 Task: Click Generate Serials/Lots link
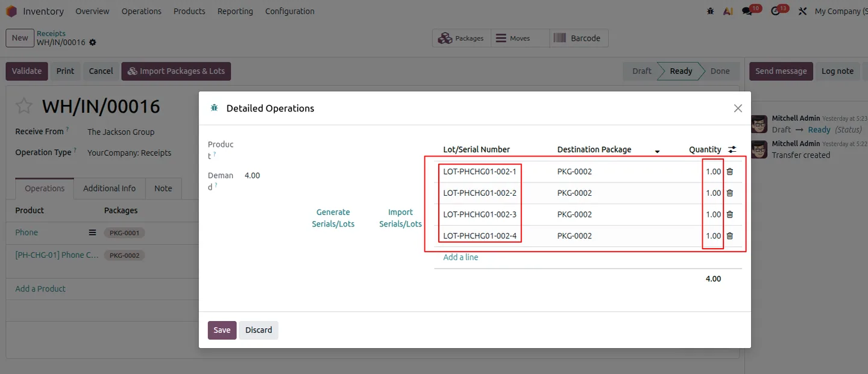(333, 218)
